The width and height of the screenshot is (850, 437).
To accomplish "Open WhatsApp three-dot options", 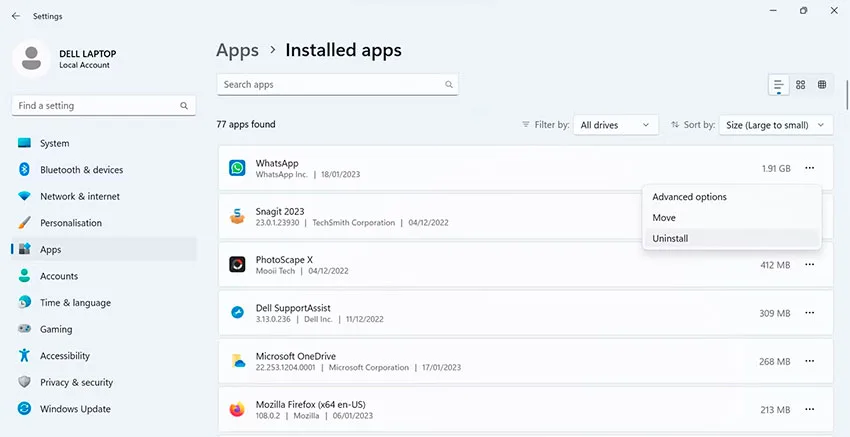I will click(809, 168).
